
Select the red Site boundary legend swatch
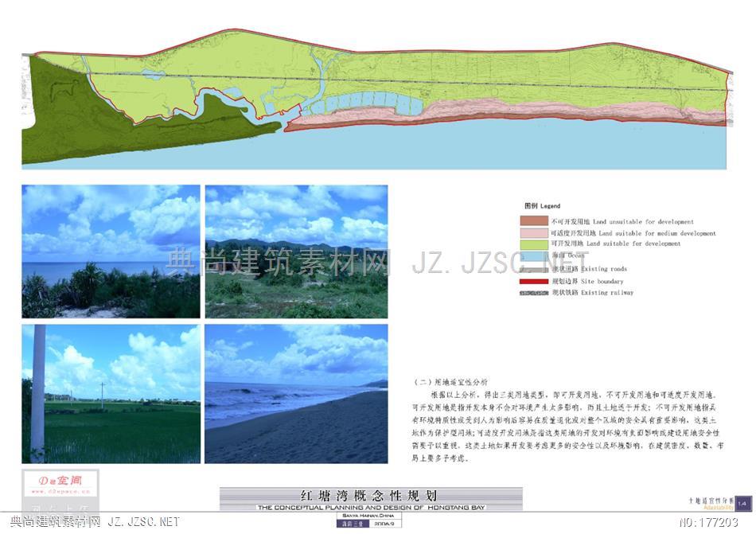click(x=534, y=282)
